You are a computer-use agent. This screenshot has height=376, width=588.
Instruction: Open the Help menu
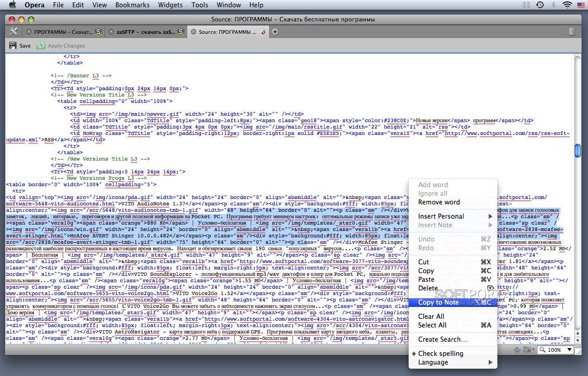pyautogui.click(x=256, y=5)
